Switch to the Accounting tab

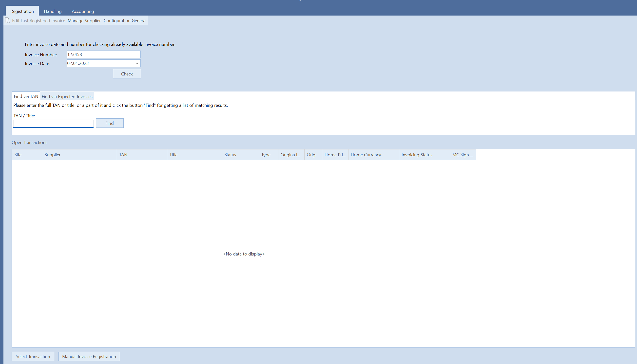(83, 11)
